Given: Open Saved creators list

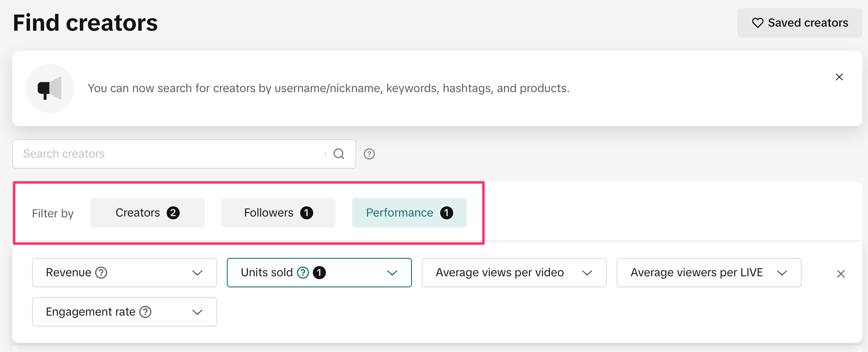Looking at the screenshot, I should 799,23.
